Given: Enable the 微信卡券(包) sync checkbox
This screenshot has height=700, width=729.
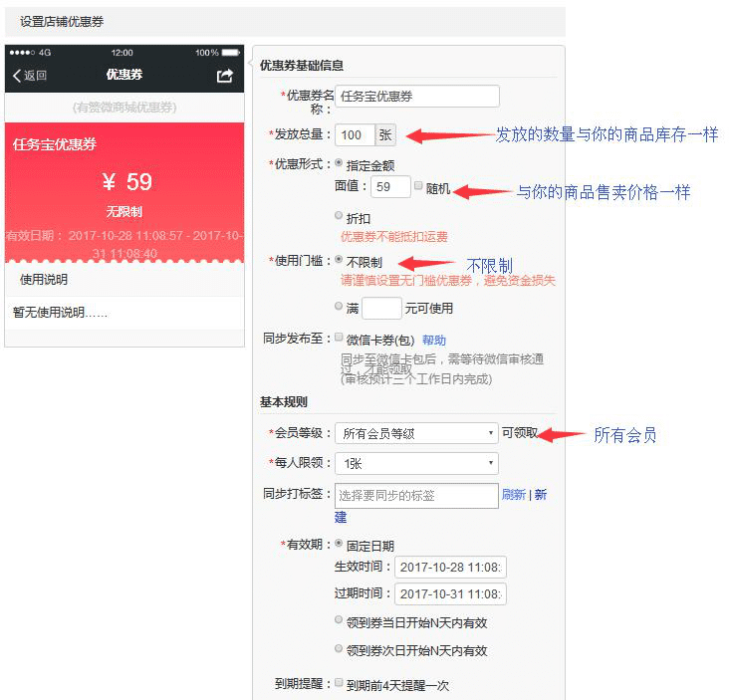Looking at the screenshot, I should coord(341,339).
